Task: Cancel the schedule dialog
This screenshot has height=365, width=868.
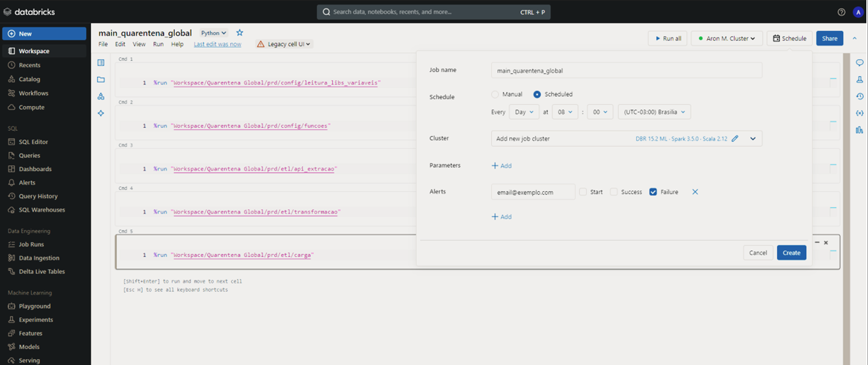Action: [758, 253]
